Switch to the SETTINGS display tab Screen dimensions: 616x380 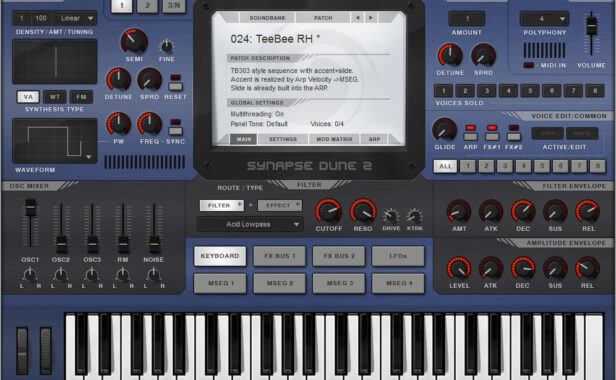[283, 139]
